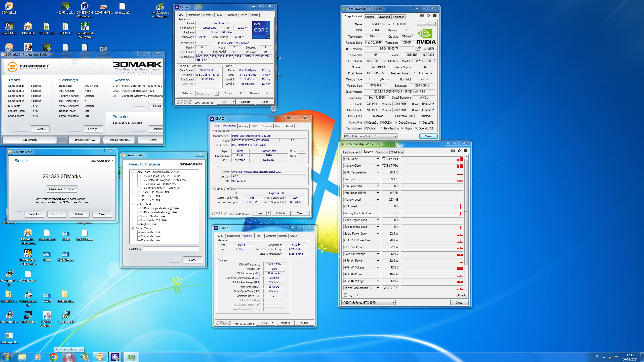
Task: Open the 14010.hwbot file on desktop
Action: pyautogui.click(x=47, y=235)
